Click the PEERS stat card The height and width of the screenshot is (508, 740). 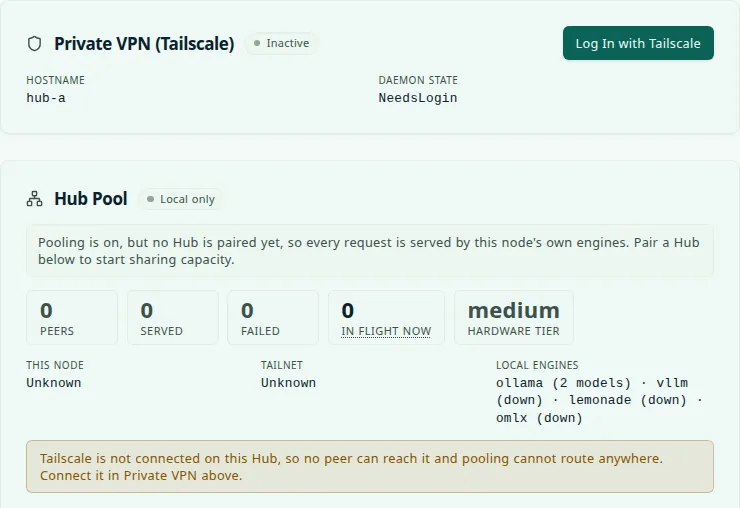click(x=72, y=318)
